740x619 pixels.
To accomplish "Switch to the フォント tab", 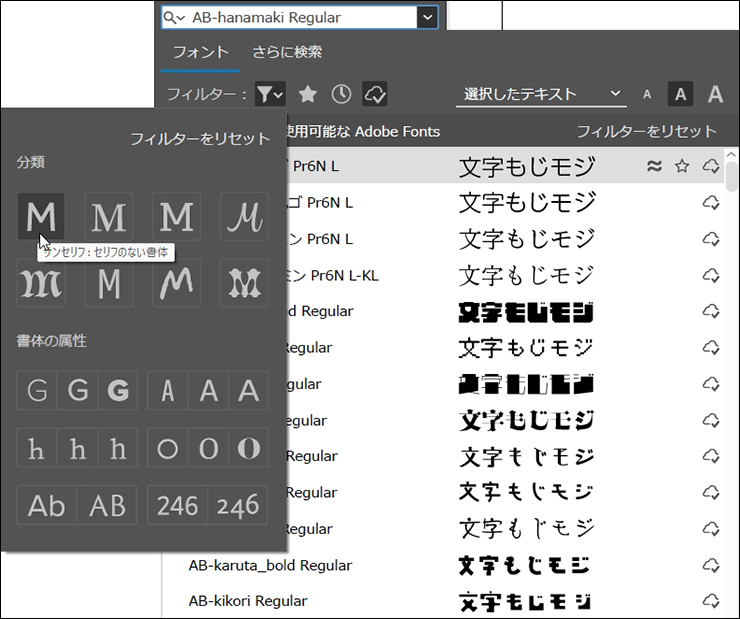I will [x=200, y=52].
